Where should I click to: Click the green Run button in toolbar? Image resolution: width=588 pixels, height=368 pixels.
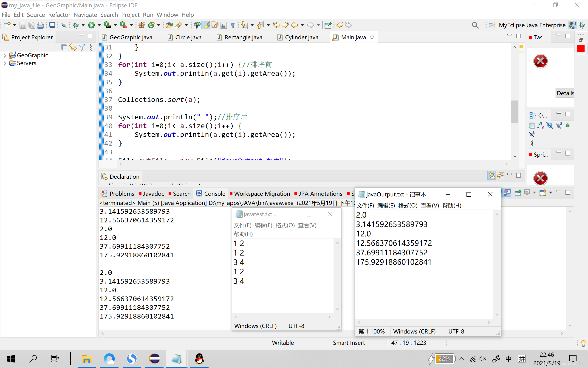(x=92, y=25)
